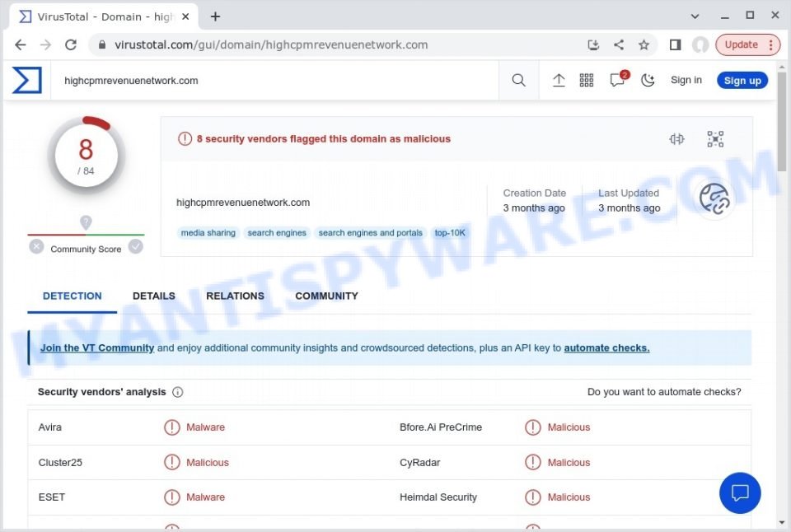The width and height of the screenshot is (791, 532).
Task: Click Bfore.Ai PreCrime vendor name
Action: (440, 427)
